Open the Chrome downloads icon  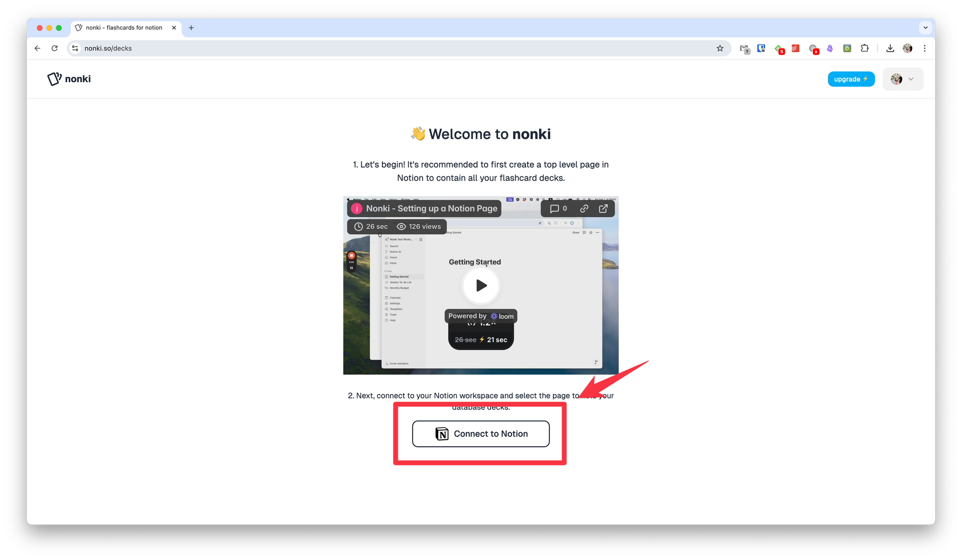(x=890, y=48)
